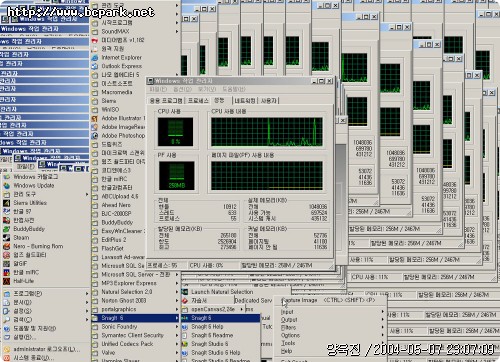Switch to the 사용자 tab
This screenshot has width=500, height=362.
(269, 100)
